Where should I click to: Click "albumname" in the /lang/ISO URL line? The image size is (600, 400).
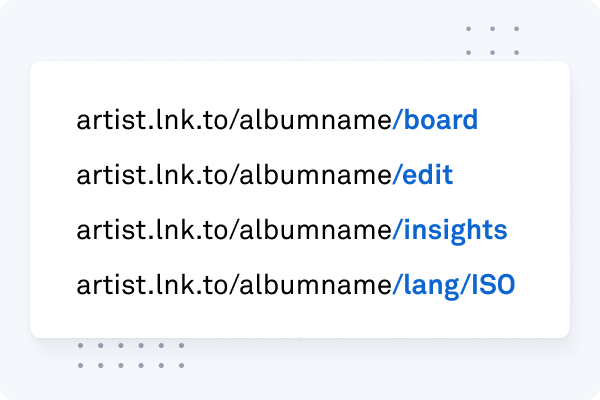pyautogui.click(x=315, y=285)
